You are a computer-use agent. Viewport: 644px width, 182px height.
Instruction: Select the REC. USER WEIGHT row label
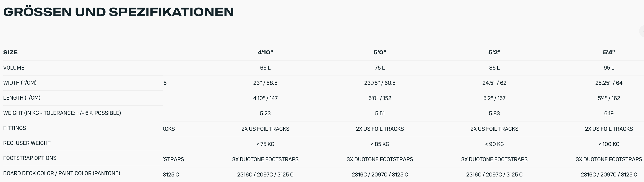27,143
